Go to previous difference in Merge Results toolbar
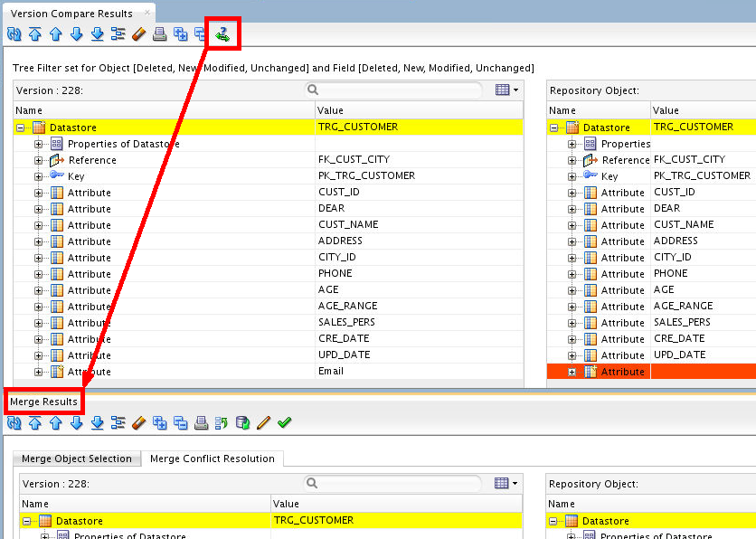The height and width of the screenshot is (539, 756). point(55,423)
